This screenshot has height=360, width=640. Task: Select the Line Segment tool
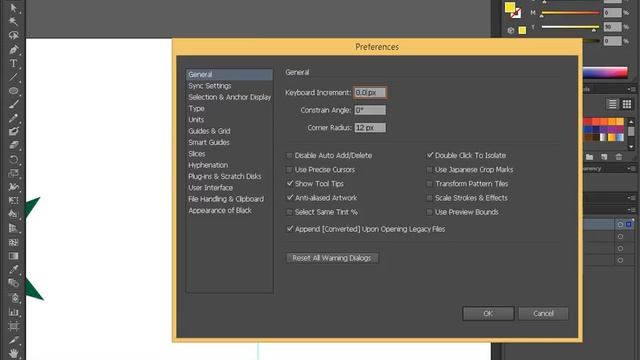tap(13, 77)
